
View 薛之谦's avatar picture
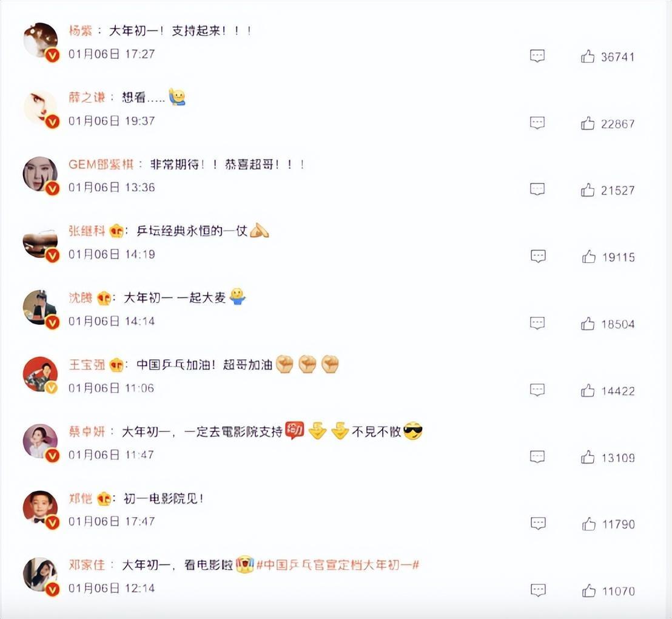pyautogui.click(x=40, y=107)
